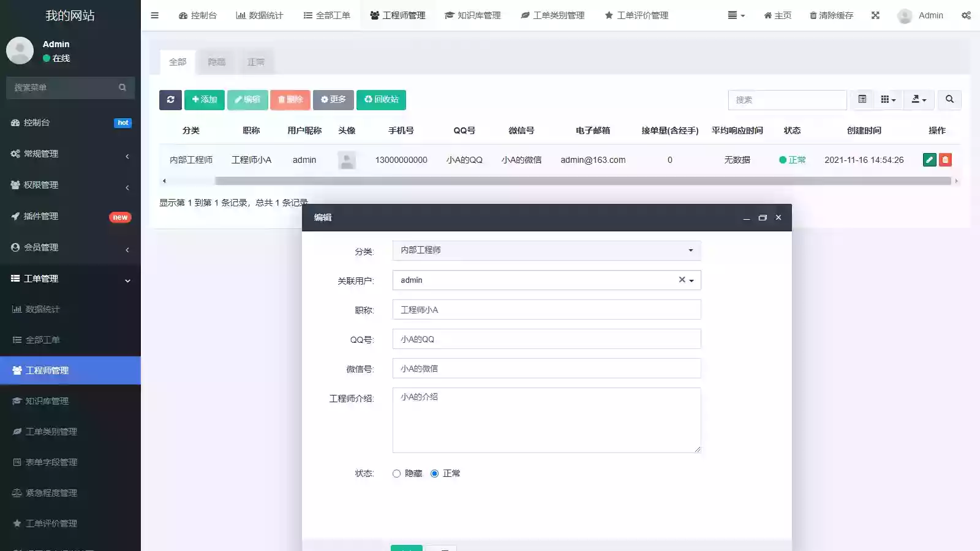Click 清除缓存 to clear the cache
The image size is (980, 551).
coord(831,15)
